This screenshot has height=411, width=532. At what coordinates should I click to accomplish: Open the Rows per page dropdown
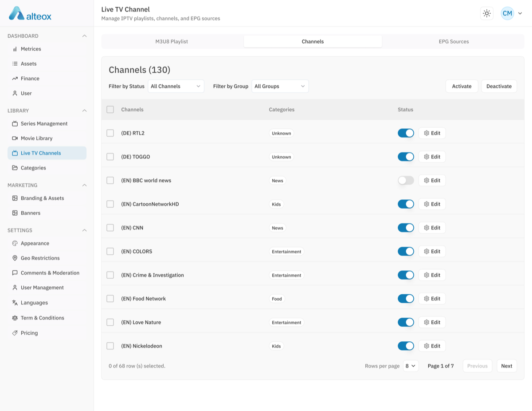coord(411,366)
